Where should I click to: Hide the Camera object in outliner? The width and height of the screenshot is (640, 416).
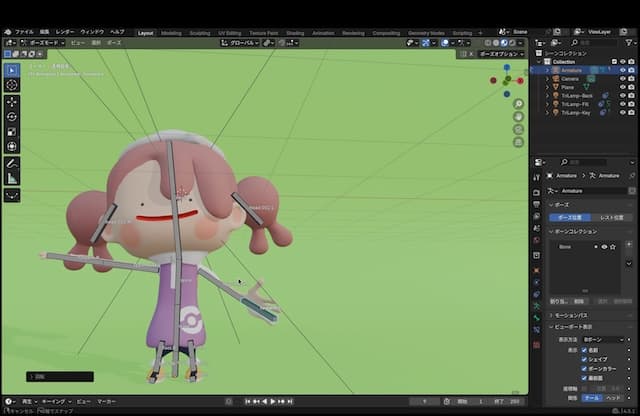coord(622,79)
